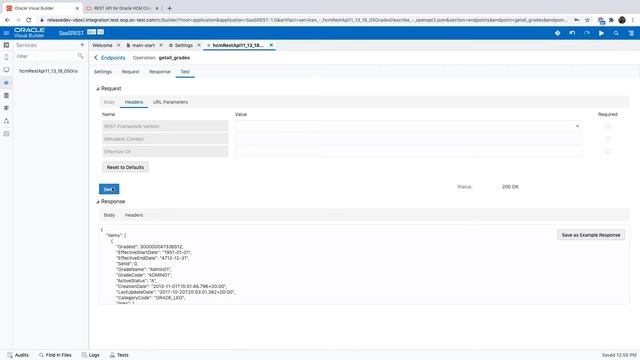640x360 pixels.
Task: Close the Settings editor tab
Action: tap(199, 45)
